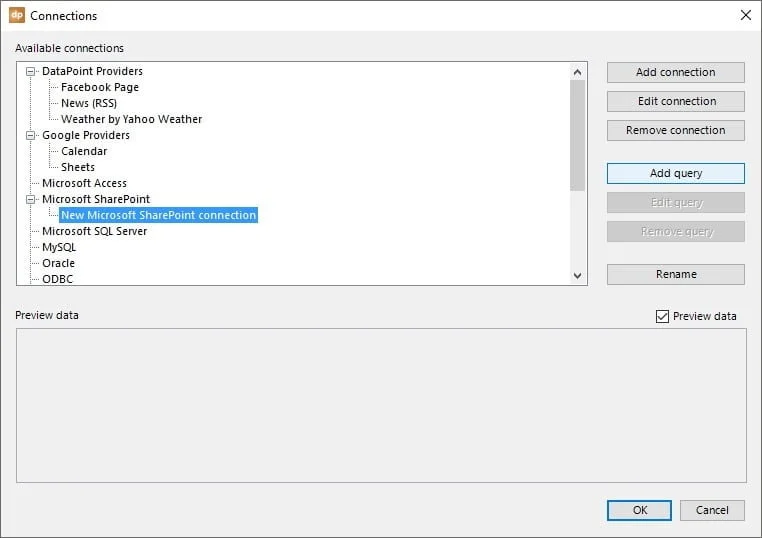
Task: Click the Rename button
Action: (x=675, y=275)
